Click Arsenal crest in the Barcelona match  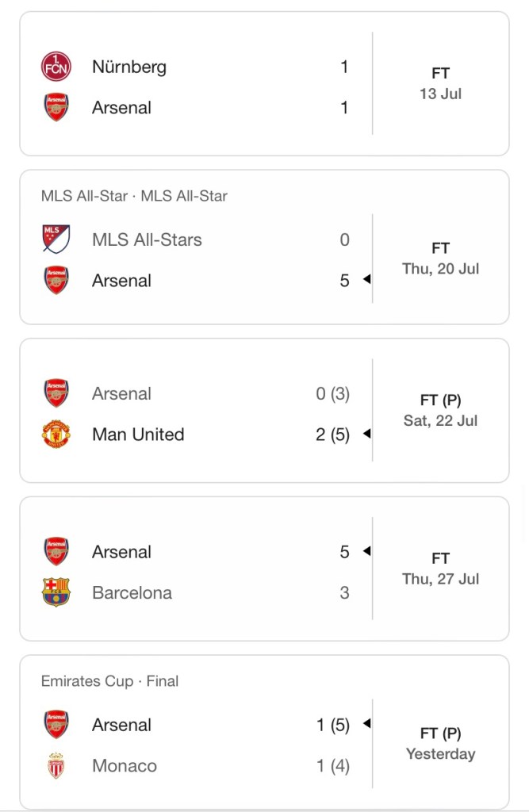[56, 552]
